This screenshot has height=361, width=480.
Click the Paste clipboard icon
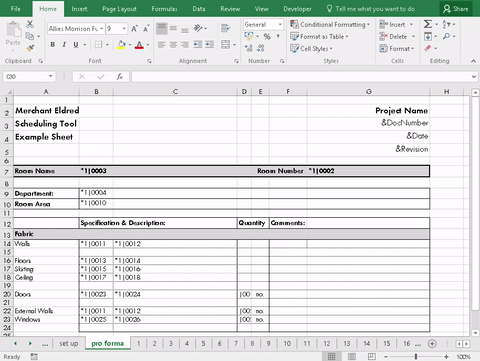(13, 30)
